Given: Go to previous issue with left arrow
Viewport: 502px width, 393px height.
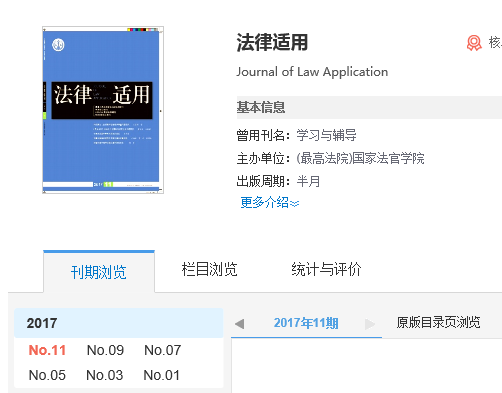Looking at the screenshot, I should tap(239, 324).
